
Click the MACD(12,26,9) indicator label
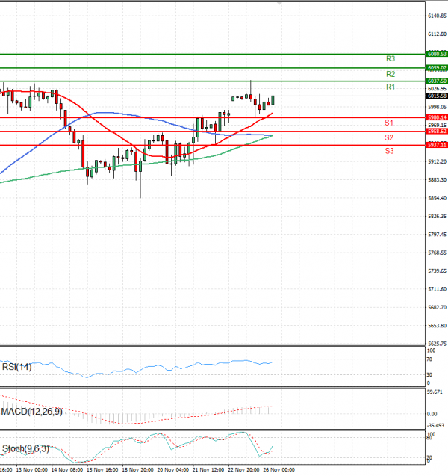tap(32, 412)
